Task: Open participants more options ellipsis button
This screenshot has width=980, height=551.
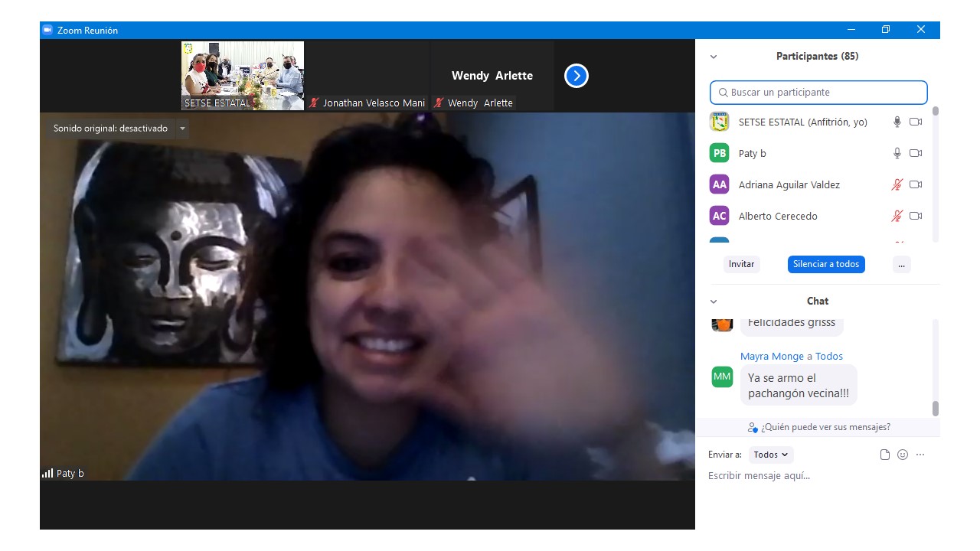Action: [902, 264]
